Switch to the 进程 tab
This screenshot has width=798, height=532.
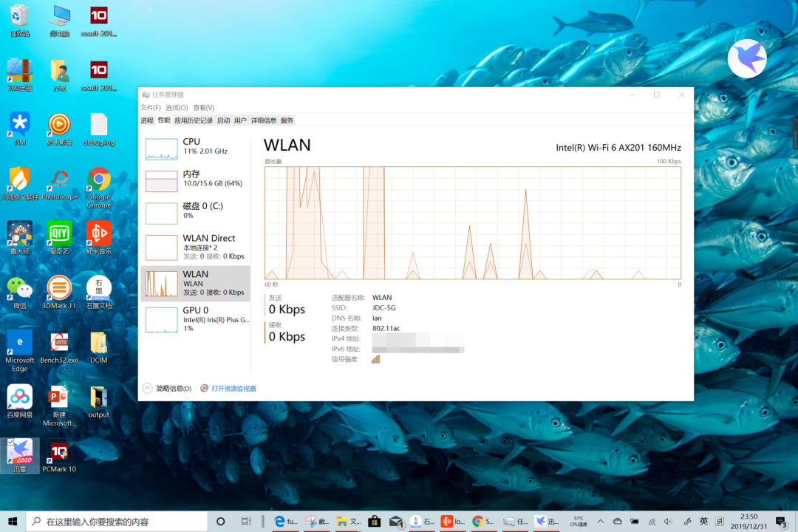[147, 120]
